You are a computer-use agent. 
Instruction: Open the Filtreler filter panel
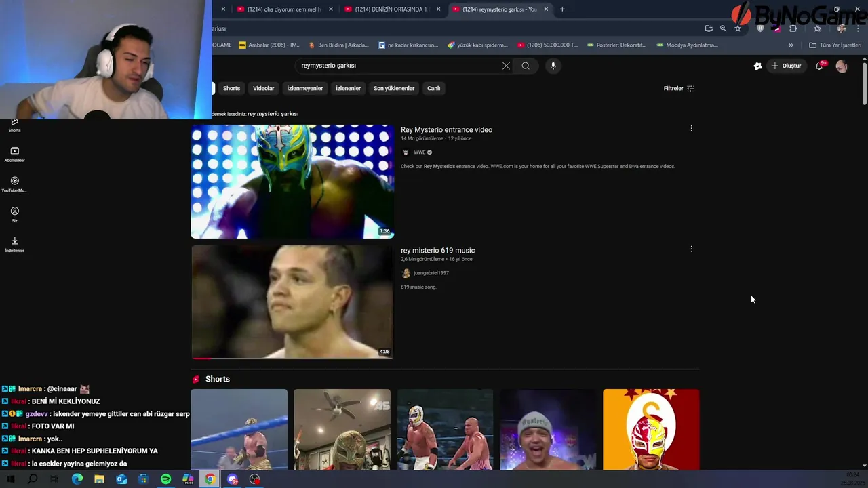[679, 88]
